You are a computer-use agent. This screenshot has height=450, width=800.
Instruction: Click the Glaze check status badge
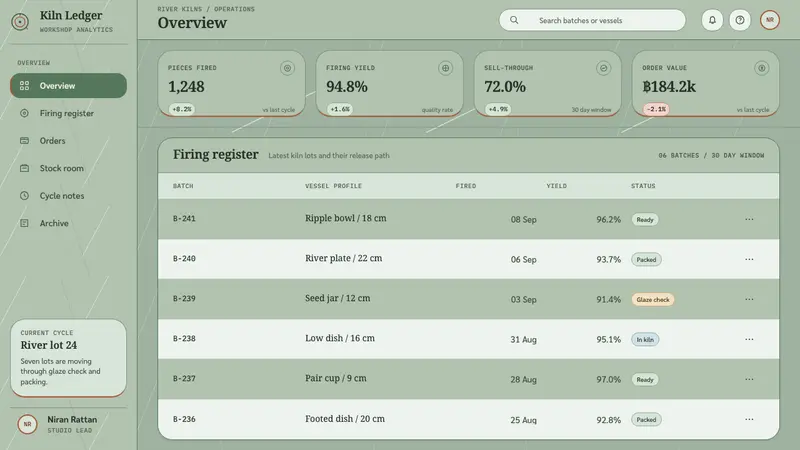tap(653, 299)
